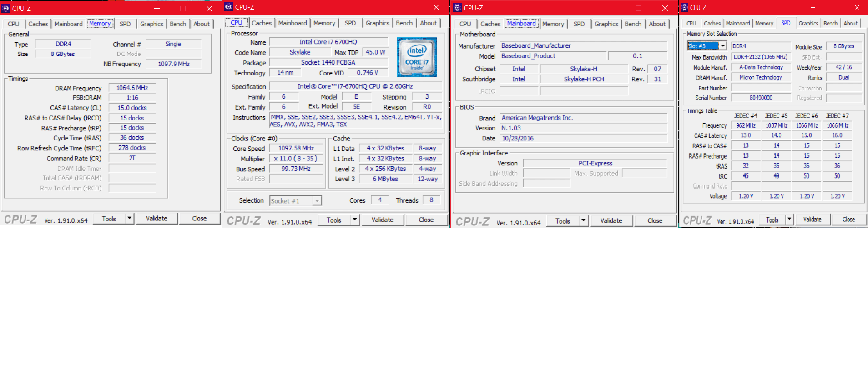The width and height of the screenshot is (868, 375).
Task: Click the CPU-Z app icon in the Mainboard-tab window title bar
Action: point(457,8)
